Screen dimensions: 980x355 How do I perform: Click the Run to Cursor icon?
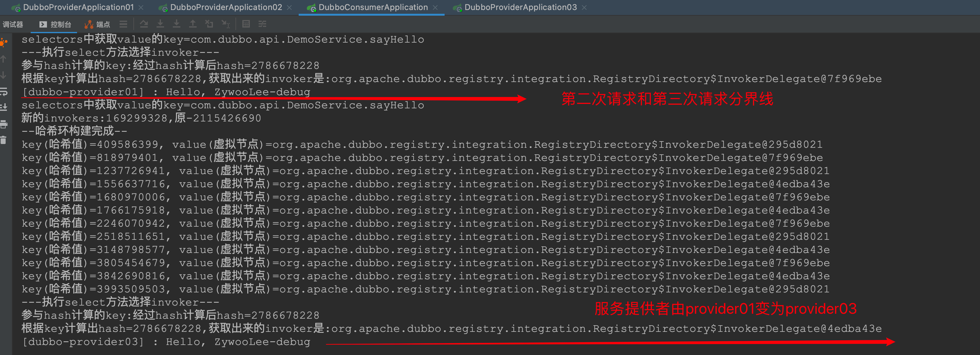(x=226, y=24)
